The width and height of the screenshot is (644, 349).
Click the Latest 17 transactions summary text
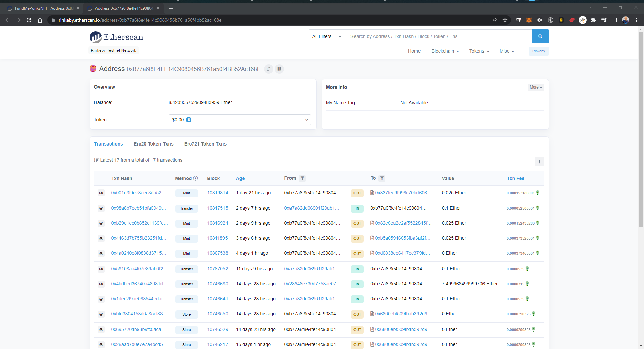click(x=141, y=160)
